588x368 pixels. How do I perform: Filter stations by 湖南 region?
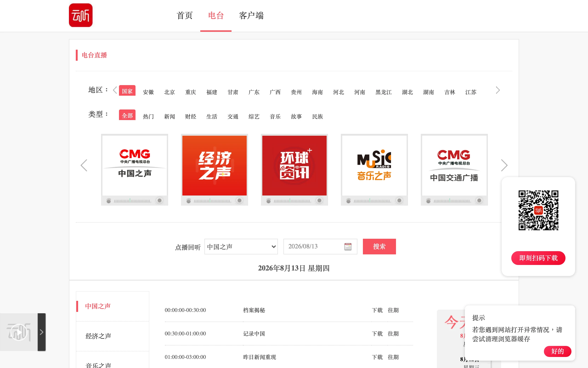pos(429,92)
